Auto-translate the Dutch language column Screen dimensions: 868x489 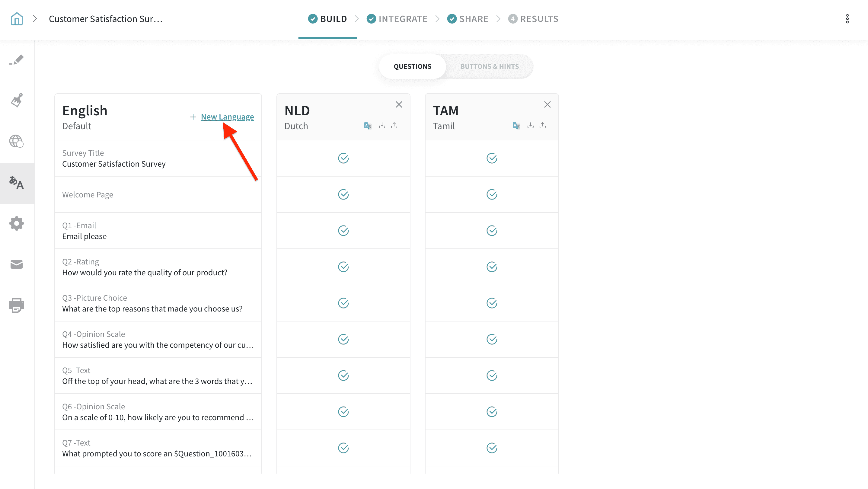pyautogui.click(x=368, y=126)
